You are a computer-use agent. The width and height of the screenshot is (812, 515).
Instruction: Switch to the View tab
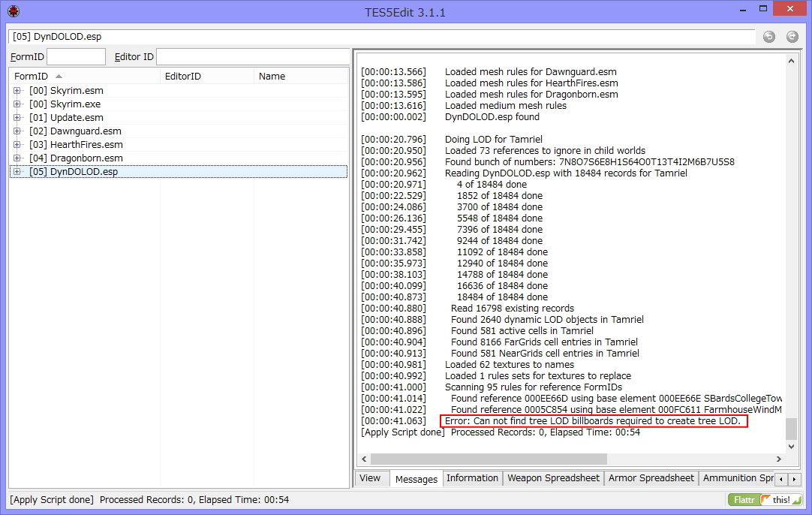(x=370, y=478)
